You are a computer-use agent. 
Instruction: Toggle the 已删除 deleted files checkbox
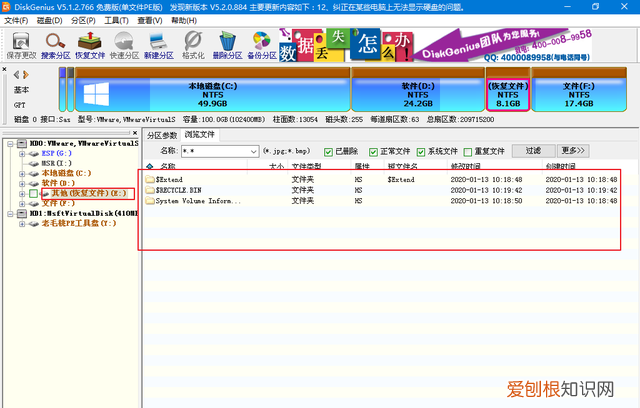[328, 152]
